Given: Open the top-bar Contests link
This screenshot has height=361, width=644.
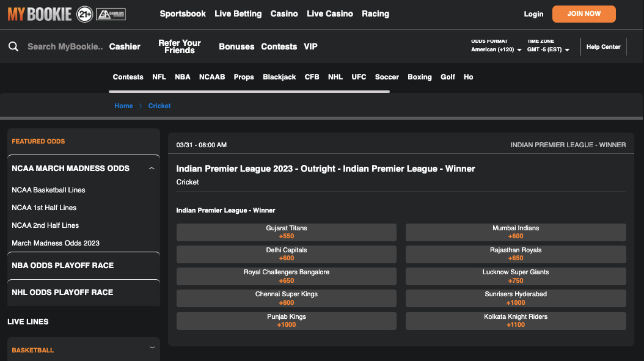Looking at the screenshot, I should [x=279, y=46].
